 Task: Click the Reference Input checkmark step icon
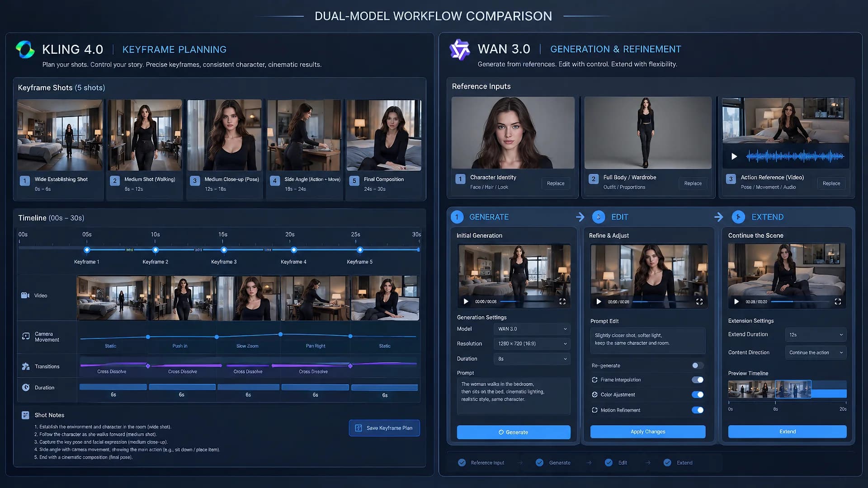tap(462, 463)
